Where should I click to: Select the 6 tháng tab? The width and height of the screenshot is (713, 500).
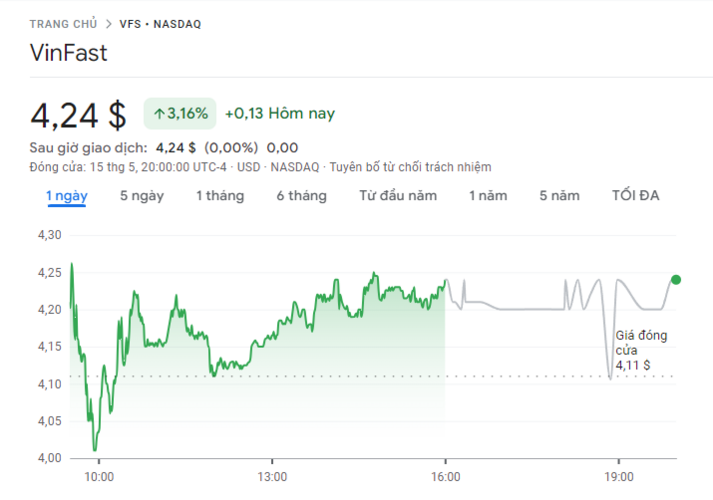[301, 196]
